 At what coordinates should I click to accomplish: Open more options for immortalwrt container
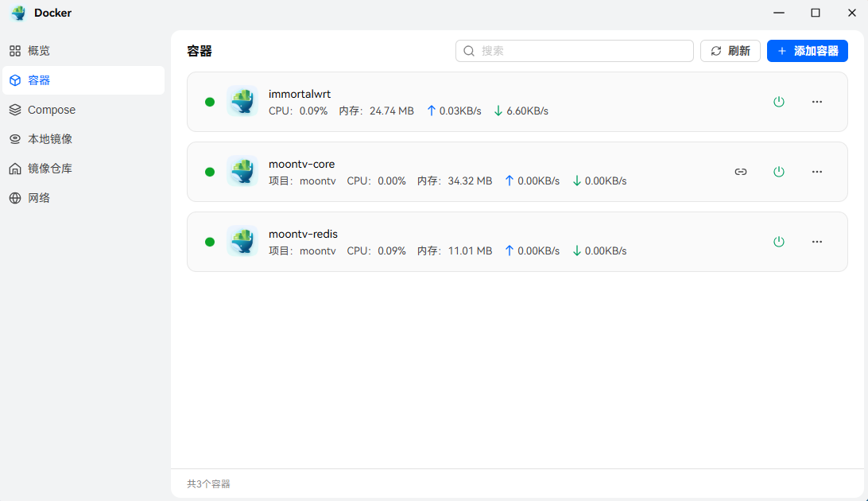pyautogui.click(x=817, y=102)
